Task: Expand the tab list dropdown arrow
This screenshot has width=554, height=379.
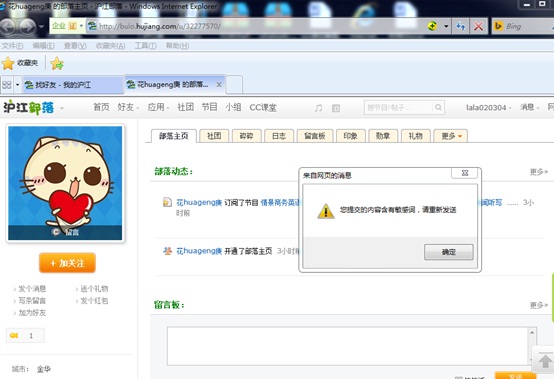Action: pos(17,85)
